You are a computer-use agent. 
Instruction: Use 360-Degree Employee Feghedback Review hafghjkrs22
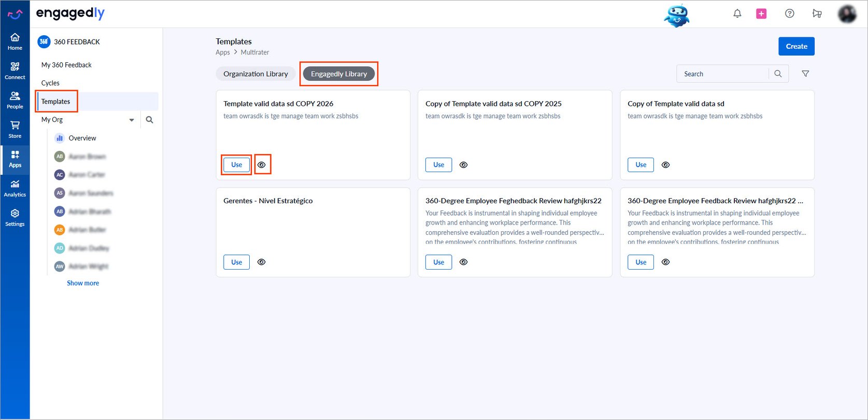439,262
